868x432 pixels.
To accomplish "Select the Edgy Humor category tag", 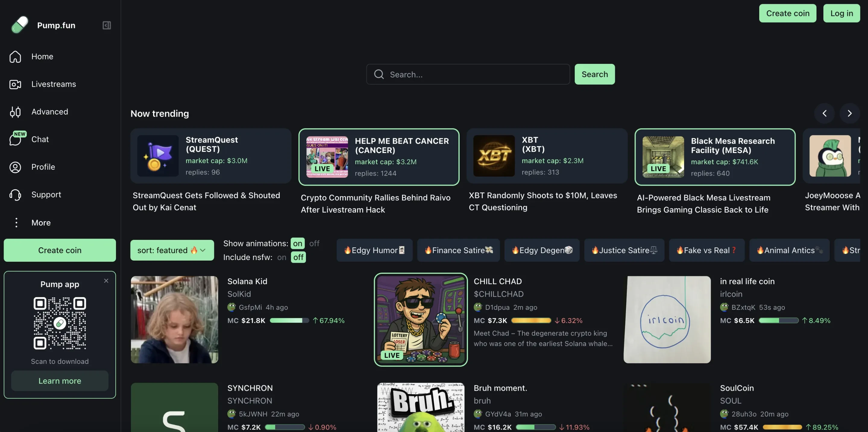I will 374,250.
